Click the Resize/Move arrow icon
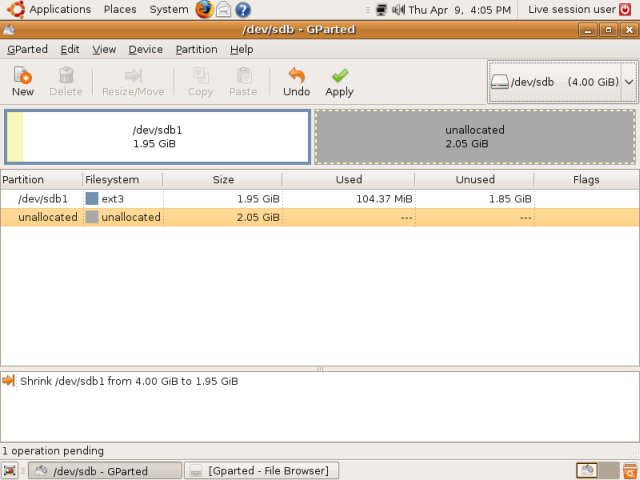This screenshot has height=480, width=640. pyautogui.click(x=133, y=76)
